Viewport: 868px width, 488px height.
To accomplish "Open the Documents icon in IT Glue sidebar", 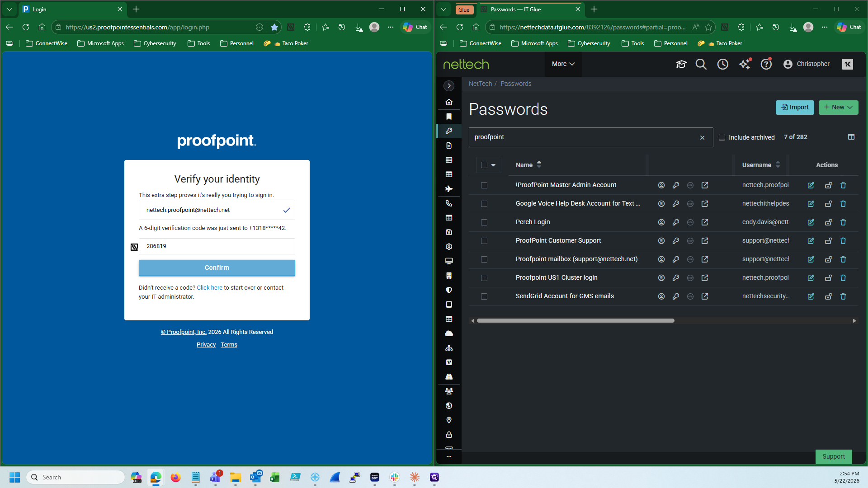I will pos(449,145).
